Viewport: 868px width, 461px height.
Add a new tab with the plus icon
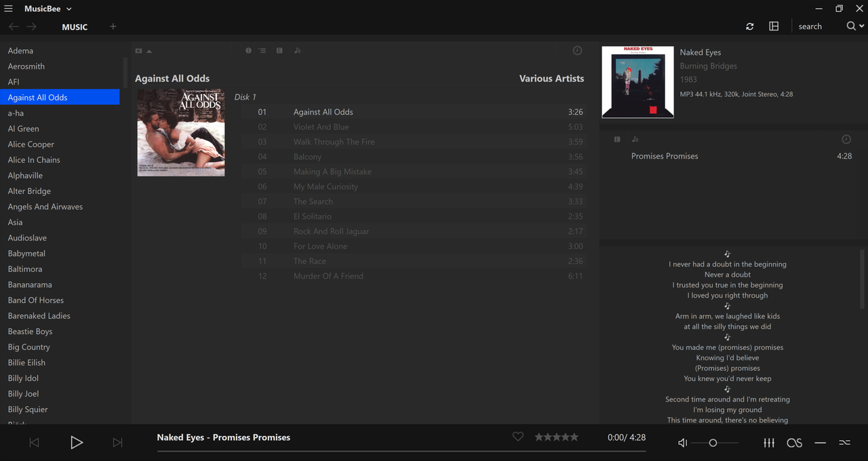113,26
